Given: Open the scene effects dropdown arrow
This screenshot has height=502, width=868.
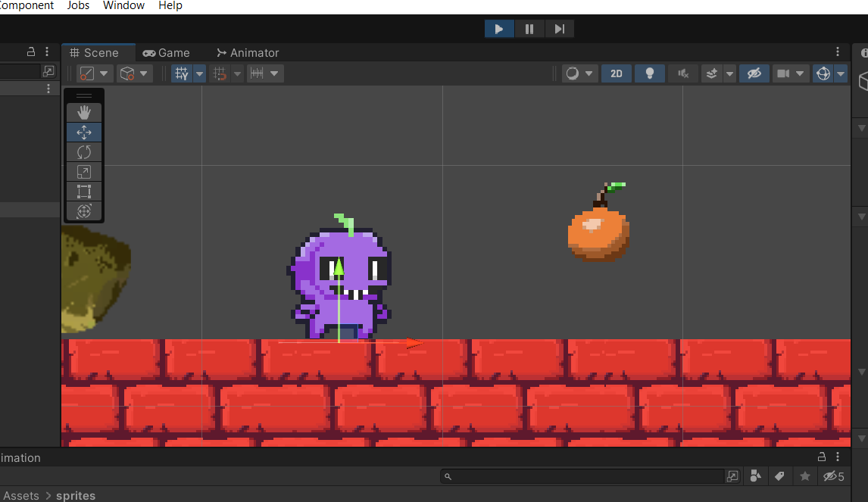Looking at the screenshot, I should pyautogui.click(x=729, y=73).
